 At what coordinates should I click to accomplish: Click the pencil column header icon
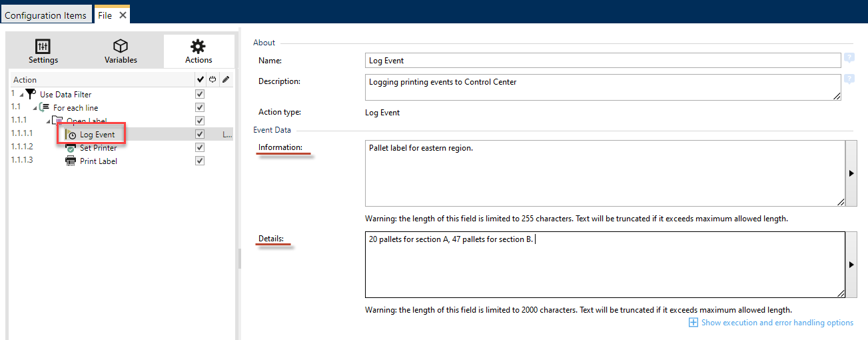pos(226,80)
